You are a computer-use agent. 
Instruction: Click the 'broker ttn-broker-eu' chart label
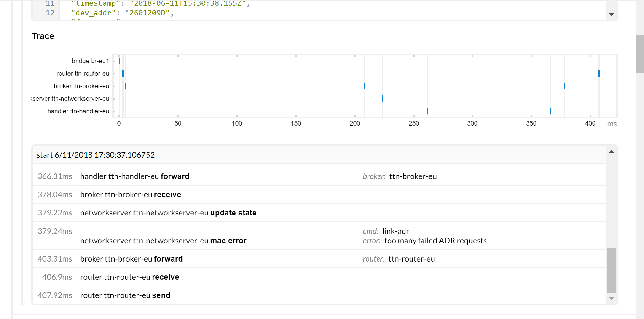point(82,86)
